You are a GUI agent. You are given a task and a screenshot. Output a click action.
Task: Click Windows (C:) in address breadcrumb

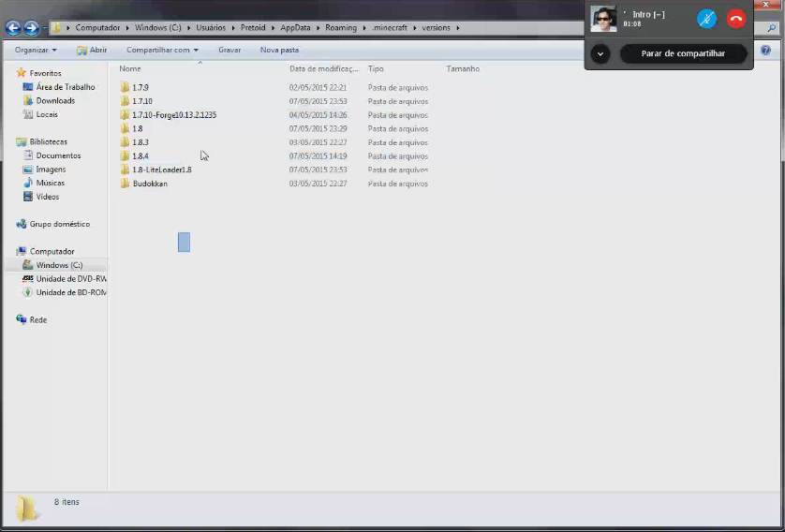tap(157, 28)
